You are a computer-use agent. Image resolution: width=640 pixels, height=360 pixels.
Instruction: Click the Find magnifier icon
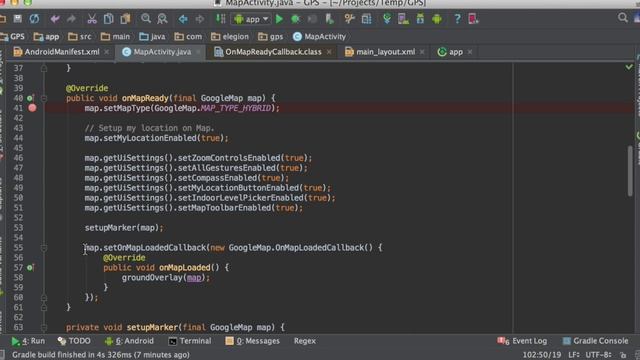[146, 19]
